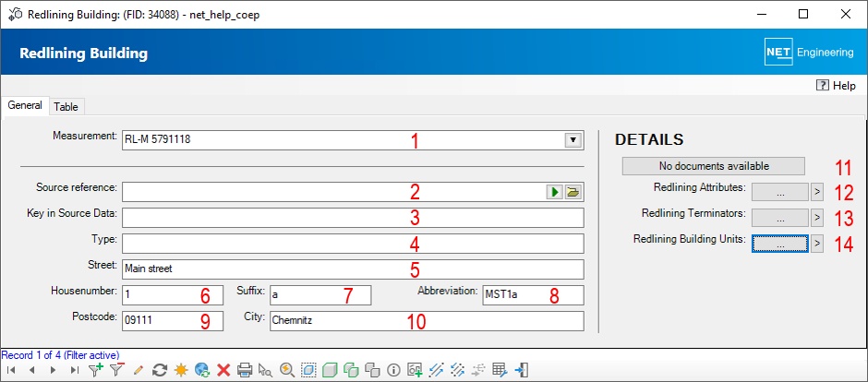
Task: Open Redlining Terminators ellipsis button
Action: (780, 218)
